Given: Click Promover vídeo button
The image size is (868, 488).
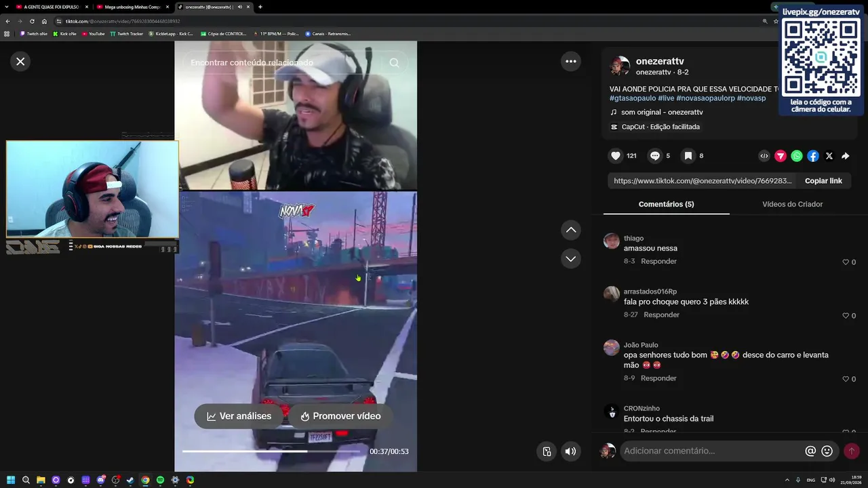Looking at the screenshot, I should (x=340, y=416).
